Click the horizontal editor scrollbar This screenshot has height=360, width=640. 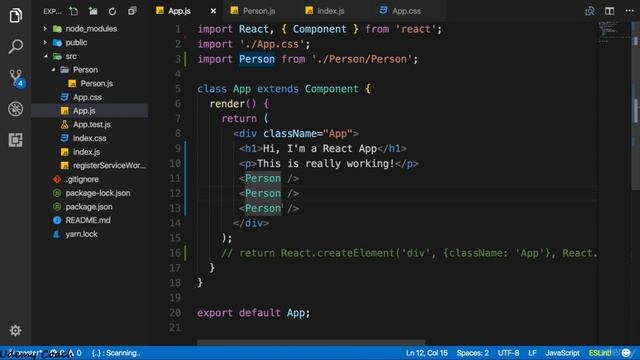tap(311, 342)
